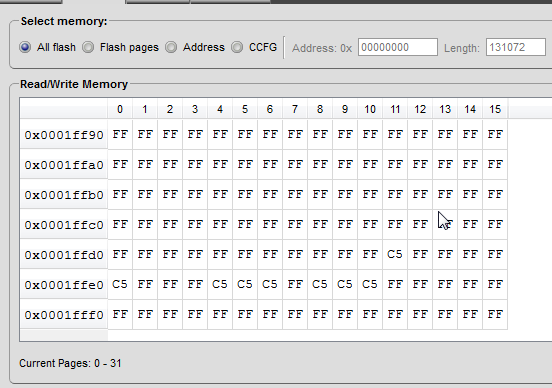This screenshot has width=552, height=388.
Task: Click C5 cell in column 4, row 0x0001ffe0
Action: point(220,284)
